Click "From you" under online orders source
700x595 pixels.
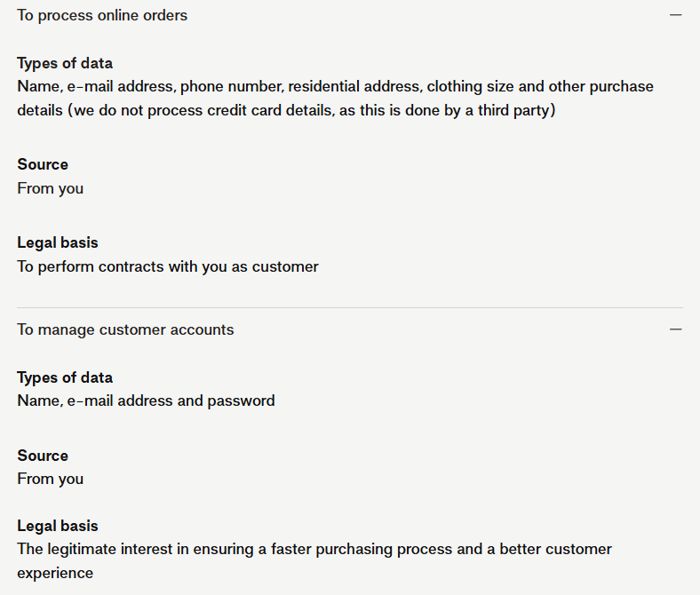(51, 188)
